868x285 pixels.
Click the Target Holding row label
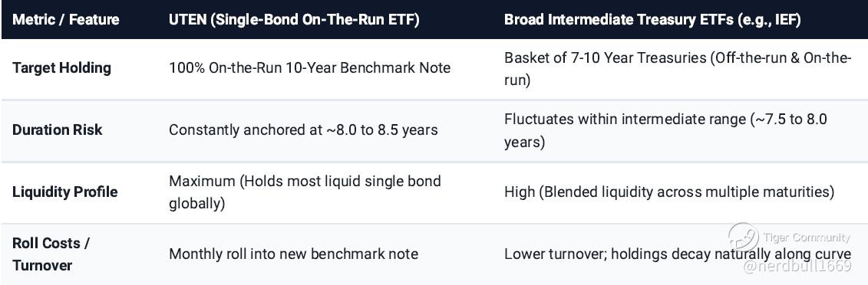pos(61,68)
